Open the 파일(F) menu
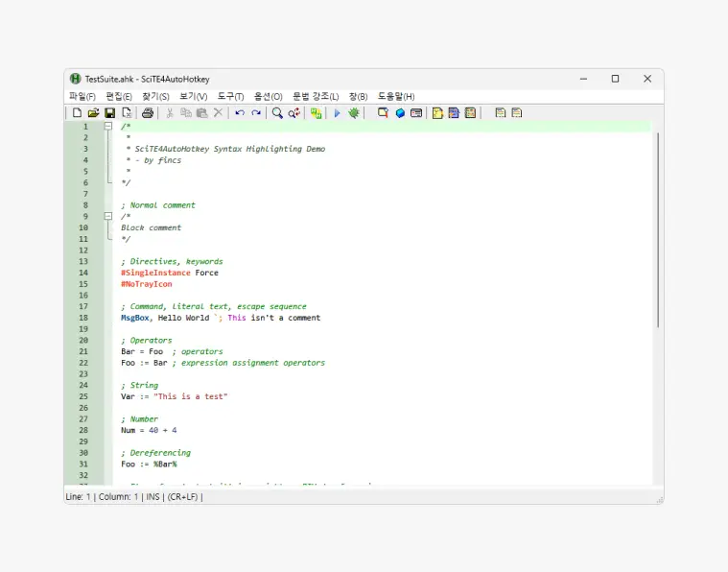The width and height of the screenshot is (728, 572). click(x=82, y=97)
